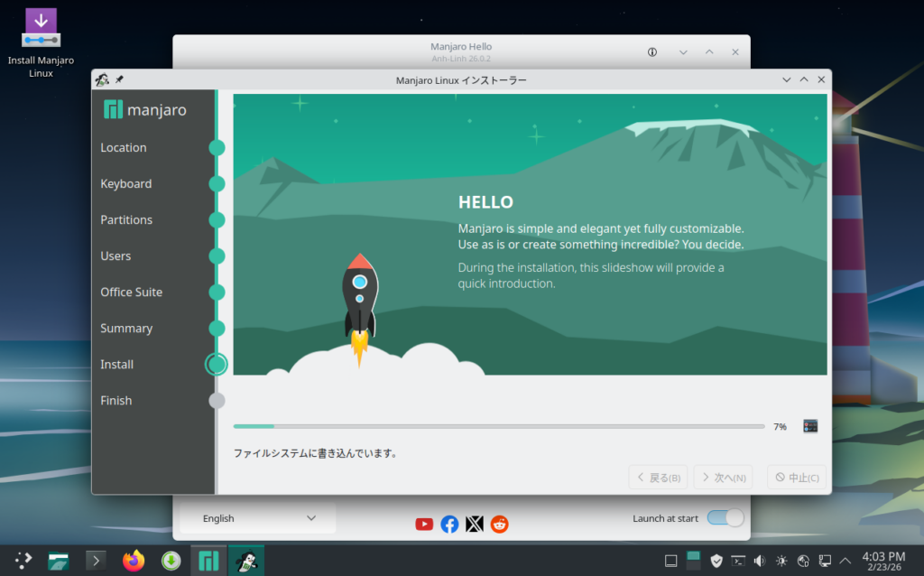Click the 中止(C) cancel button
Screen dimensions: 924x576
click(797, 478)
